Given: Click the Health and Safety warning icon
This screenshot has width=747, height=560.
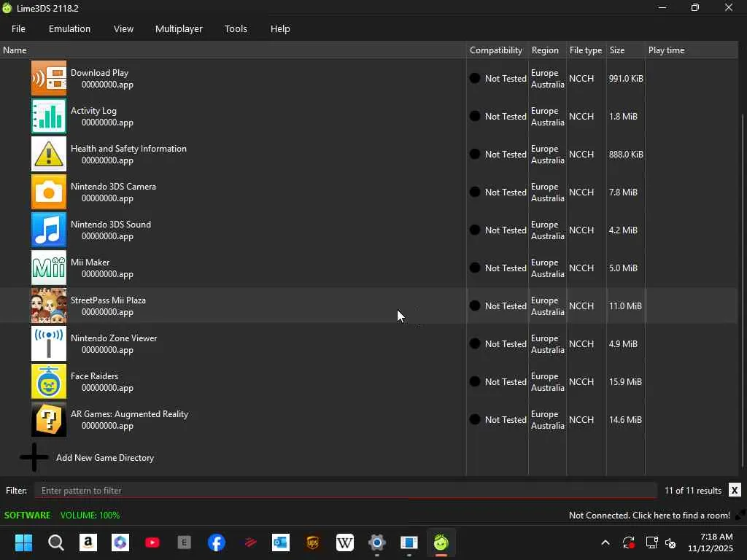Looking at the screenshot, I should coord(49,154).
